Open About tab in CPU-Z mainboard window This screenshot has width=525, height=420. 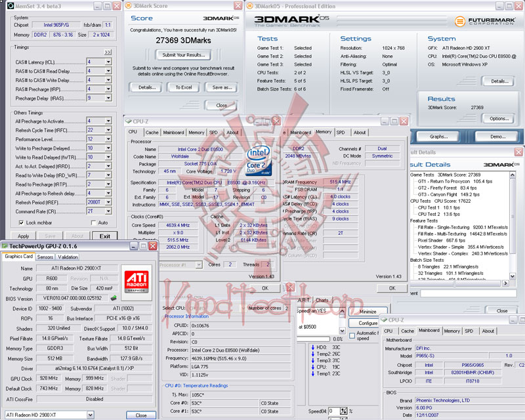488,331
